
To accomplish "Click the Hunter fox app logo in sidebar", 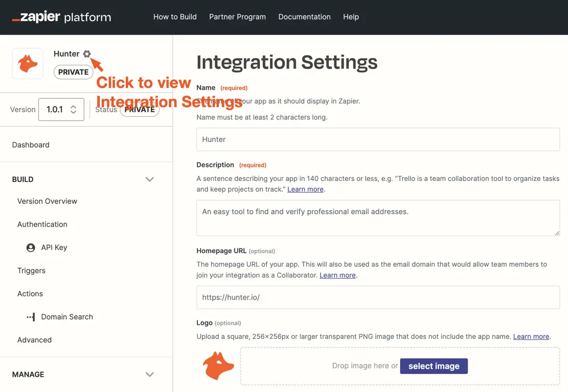I will point(28,63).
